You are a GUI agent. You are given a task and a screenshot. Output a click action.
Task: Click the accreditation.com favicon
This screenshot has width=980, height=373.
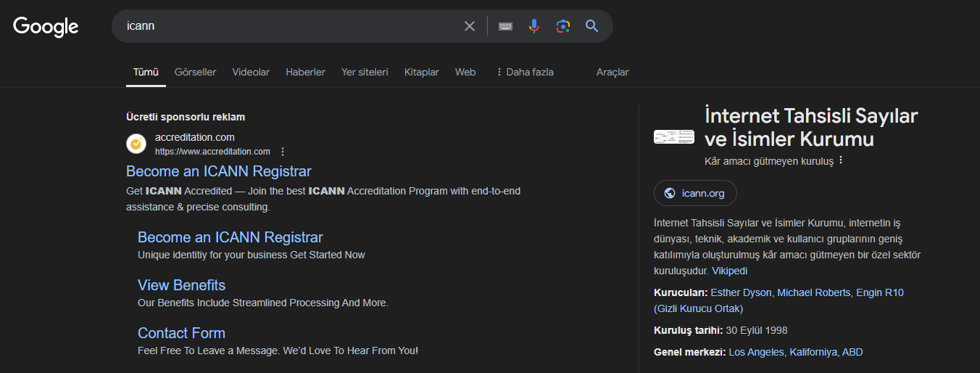tap(136, 144)
